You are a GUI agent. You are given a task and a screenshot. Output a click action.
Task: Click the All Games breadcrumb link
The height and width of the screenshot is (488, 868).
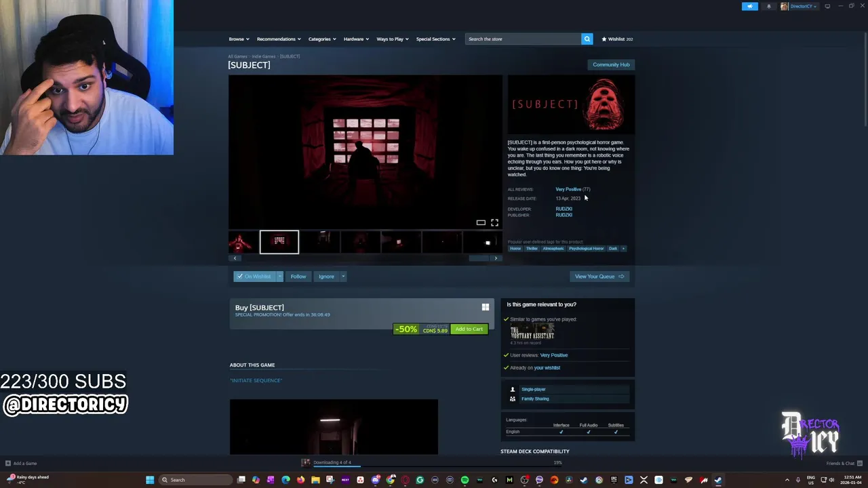237,56
